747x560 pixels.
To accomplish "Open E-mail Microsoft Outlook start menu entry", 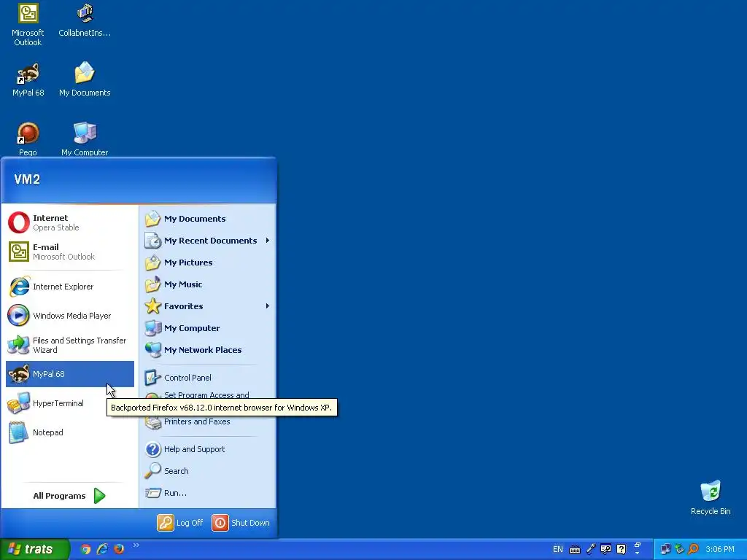I will coord(70,252).
